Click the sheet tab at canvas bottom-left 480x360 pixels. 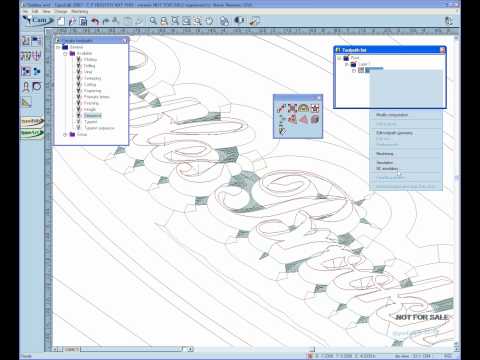72,349
